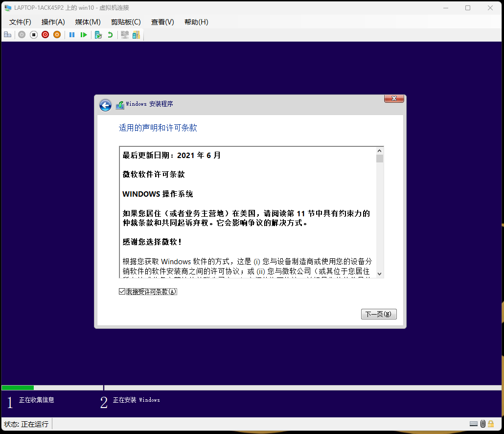The width and height of the screenshot is (504, 434).
Task: Click the green setup progress bar
Action: 18,388
